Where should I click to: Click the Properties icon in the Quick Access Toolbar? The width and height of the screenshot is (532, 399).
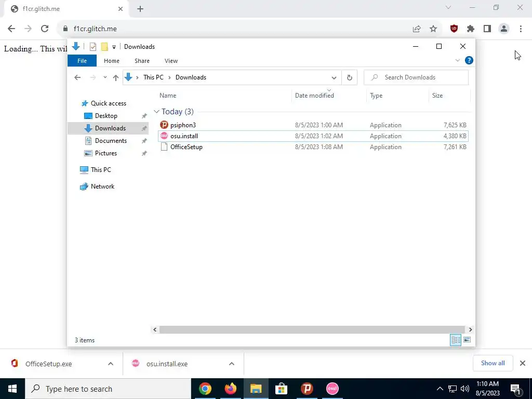[x=93, y=47]
